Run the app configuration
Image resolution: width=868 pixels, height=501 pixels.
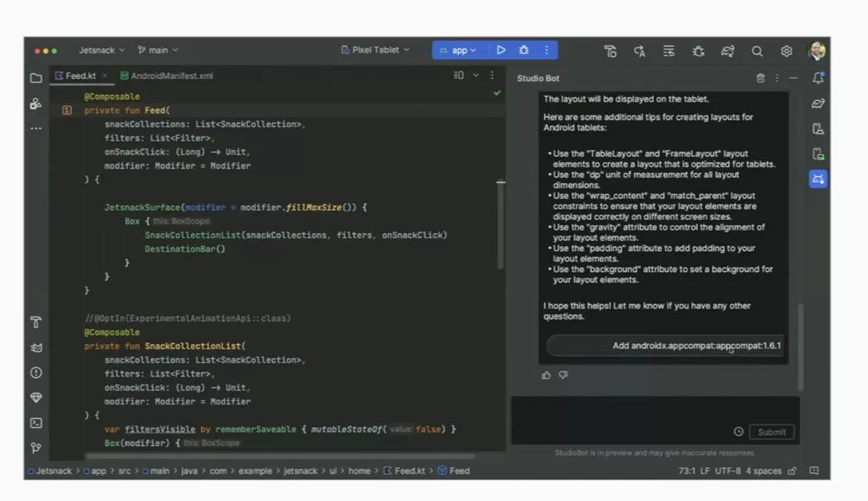click(x=501, y=50)
